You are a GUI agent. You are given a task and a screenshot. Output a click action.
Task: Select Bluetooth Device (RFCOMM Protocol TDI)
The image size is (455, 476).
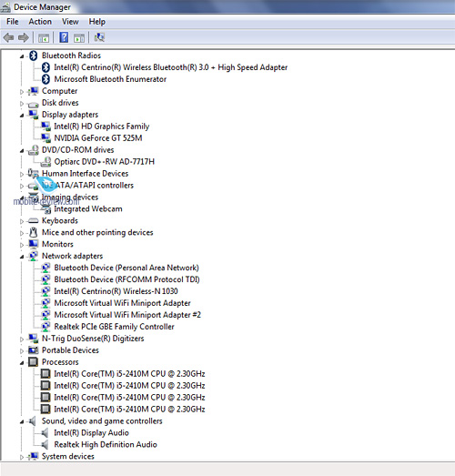coord(126,279)
